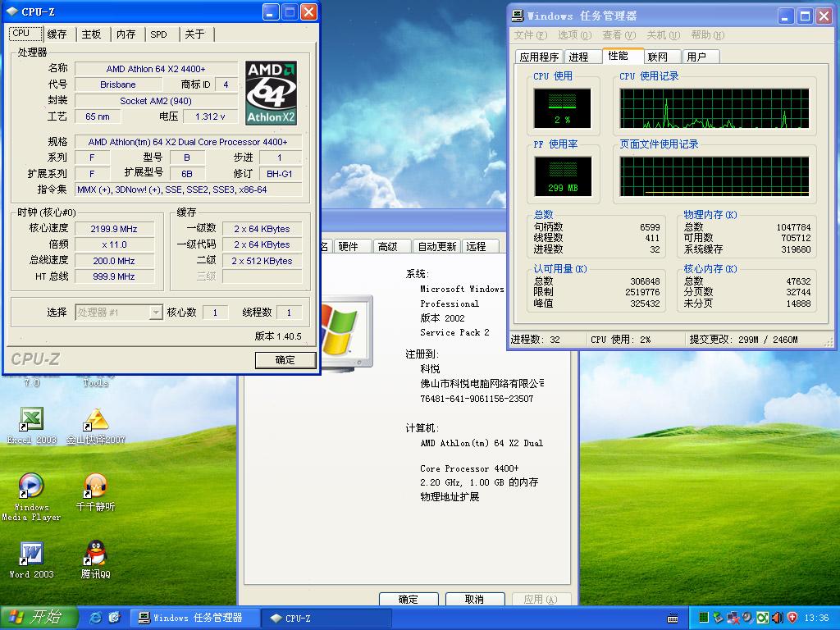This screenshot has height=630, width=840.
Task: Open Word 2003 desktop shortcut
Action: click(31, 554)
